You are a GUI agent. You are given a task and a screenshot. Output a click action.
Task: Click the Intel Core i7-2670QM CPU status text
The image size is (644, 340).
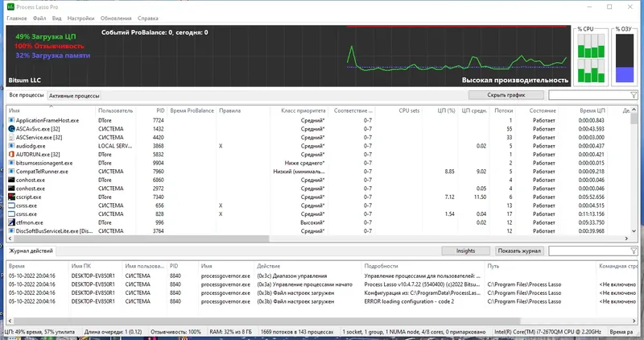[548, 332]
